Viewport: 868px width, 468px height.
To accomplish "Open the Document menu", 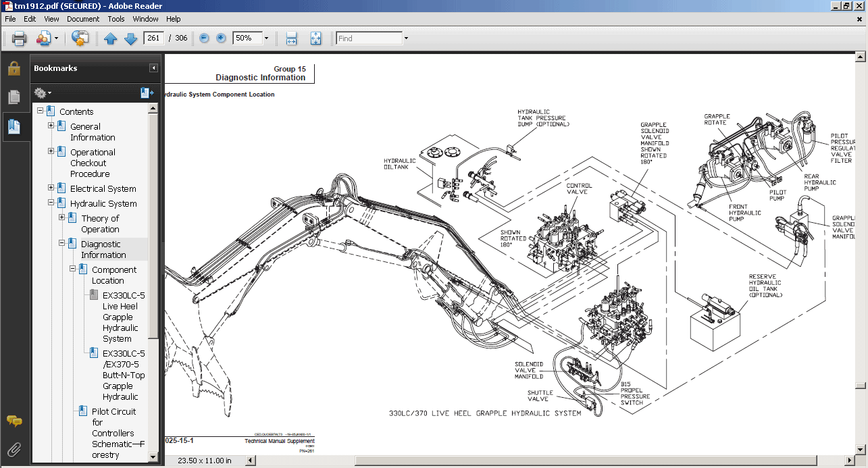I will pyautogui.click(x=83, y=19).
